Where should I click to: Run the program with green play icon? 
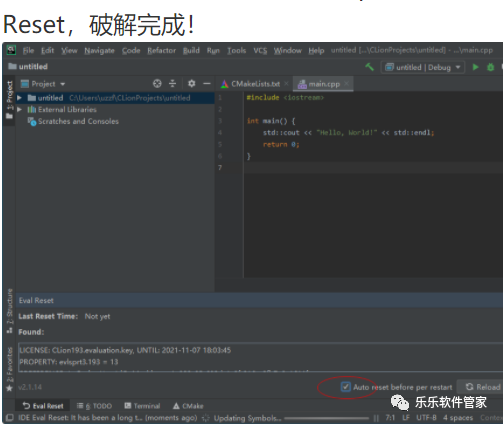point(476,67)
